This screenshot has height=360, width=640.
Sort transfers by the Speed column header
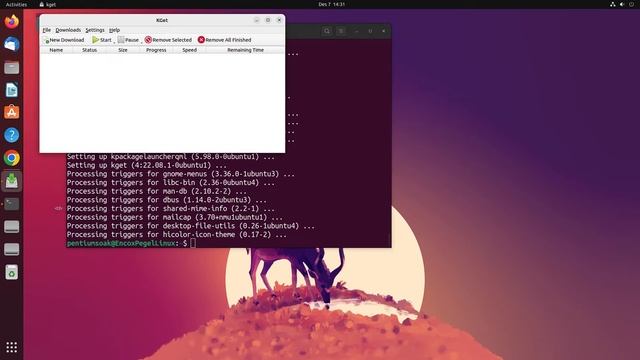point(189,50)
